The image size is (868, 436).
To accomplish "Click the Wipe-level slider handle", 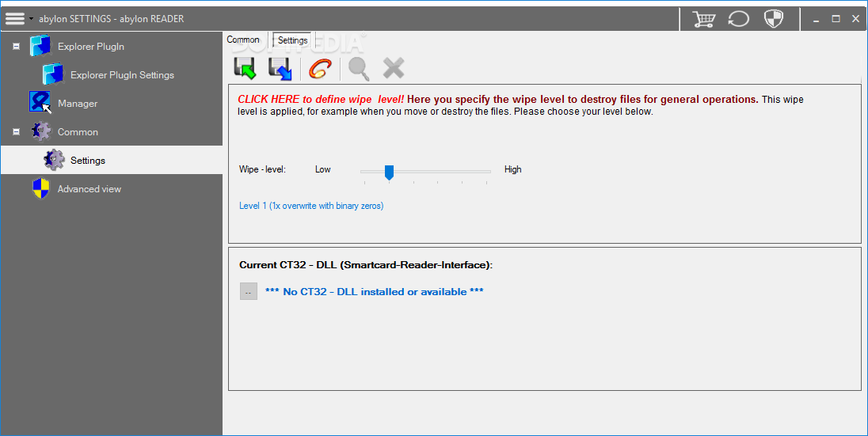I will [x=389, y=172].
